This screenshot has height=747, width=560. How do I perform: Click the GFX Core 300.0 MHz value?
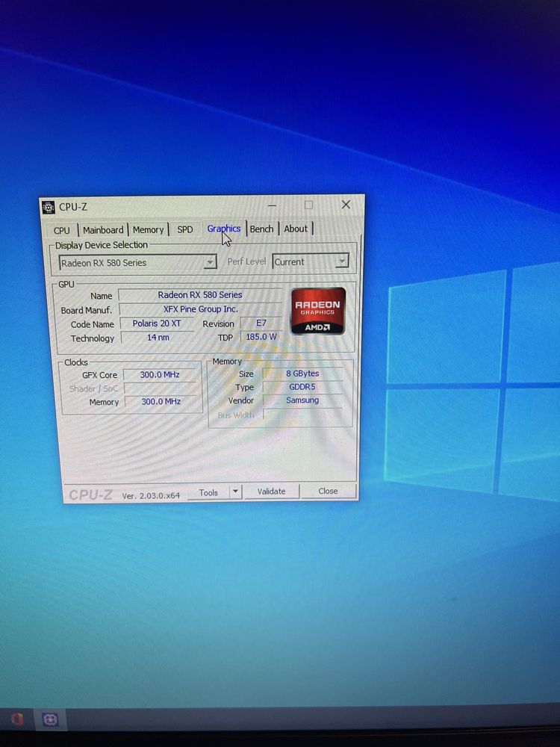tap(160, 374)
